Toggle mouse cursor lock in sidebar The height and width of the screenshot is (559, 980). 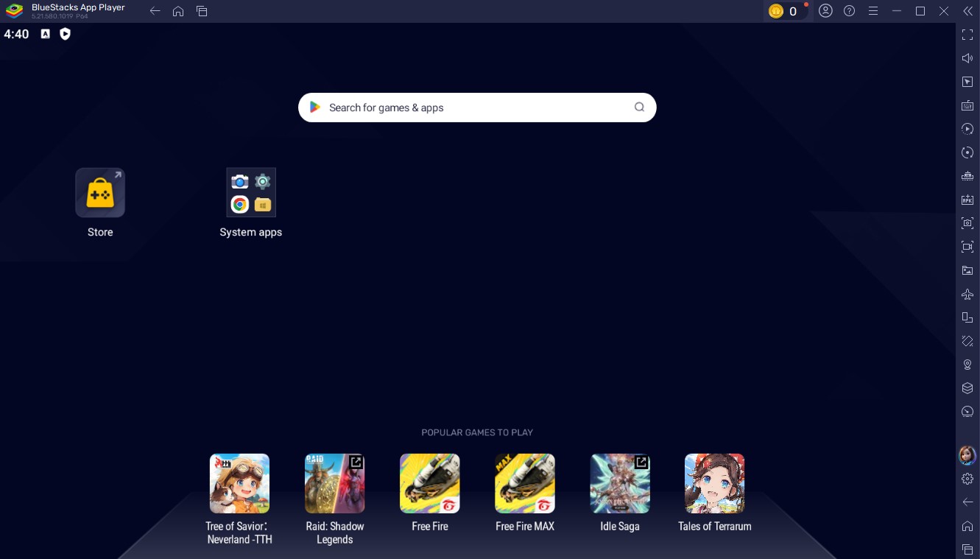[967, 82]
